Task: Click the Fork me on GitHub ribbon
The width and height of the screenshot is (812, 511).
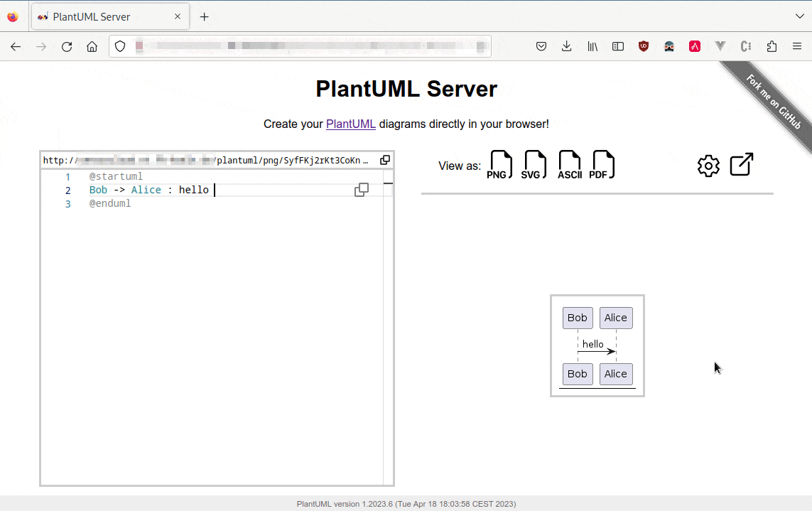Action: click(x=773, y=102)
